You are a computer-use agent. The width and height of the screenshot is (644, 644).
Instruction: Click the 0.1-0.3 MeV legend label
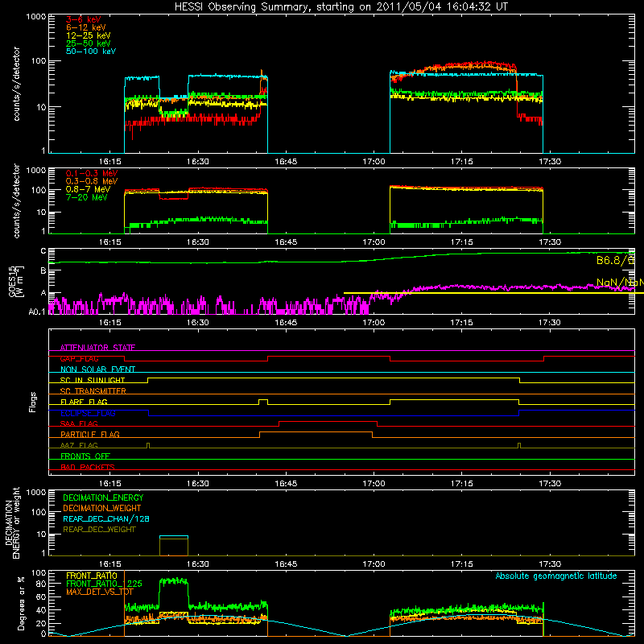(x=92, y=173)
